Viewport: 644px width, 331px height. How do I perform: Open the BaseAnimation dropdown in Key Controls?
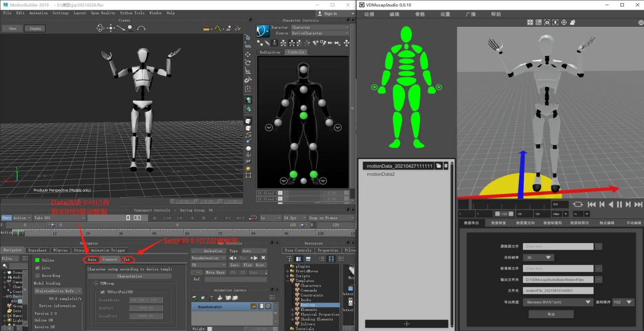pyautogui.click(x=209, y=258)
